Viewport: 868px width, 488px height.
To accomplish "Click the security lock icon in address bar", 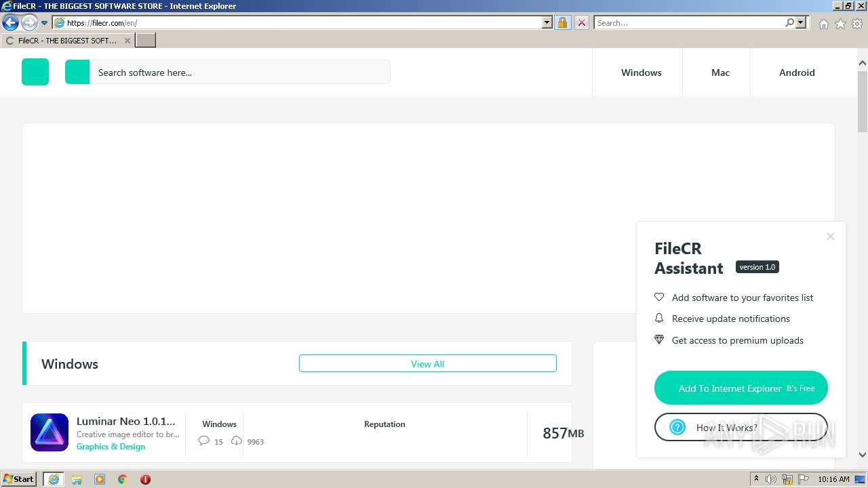I will point(562,23).
